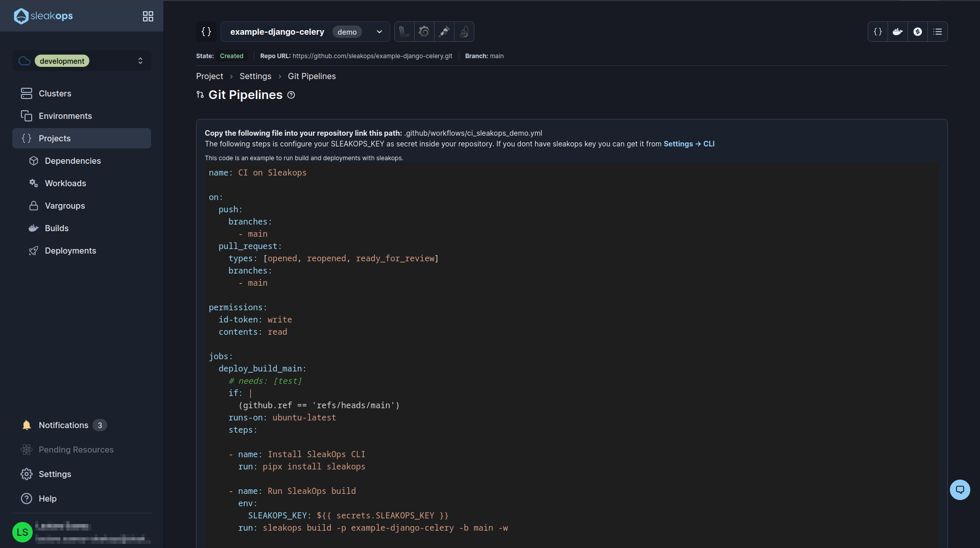Click the Vargroups lock icon

(x=34, y=206)
